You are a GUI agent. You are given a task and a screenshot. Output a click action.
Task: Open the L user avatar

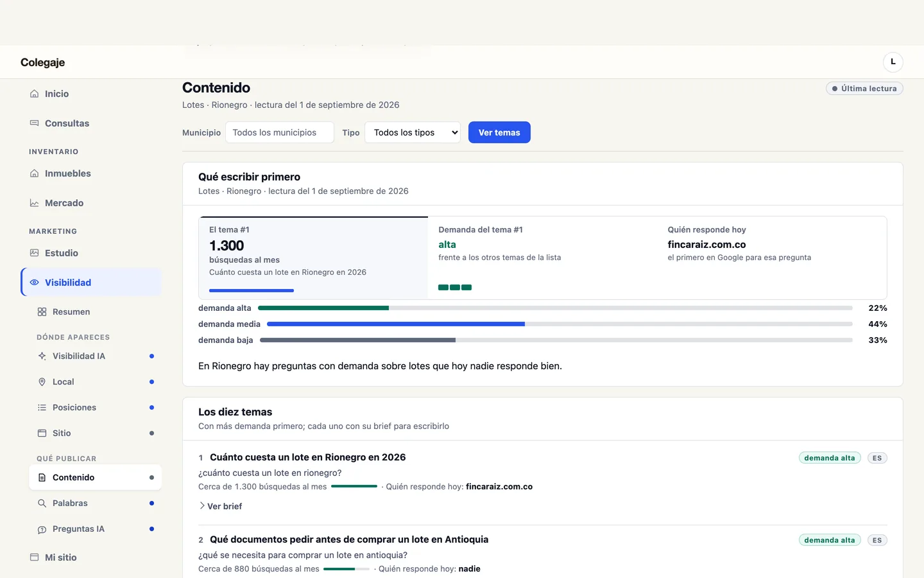pyautogui.click(x=893, y=62)
